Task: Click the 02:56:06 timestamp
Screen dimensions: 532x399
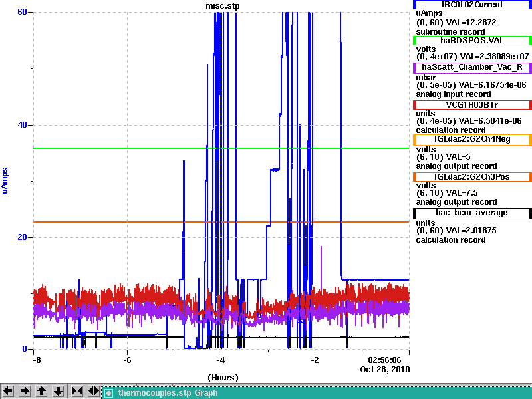Action: (385, 360)
